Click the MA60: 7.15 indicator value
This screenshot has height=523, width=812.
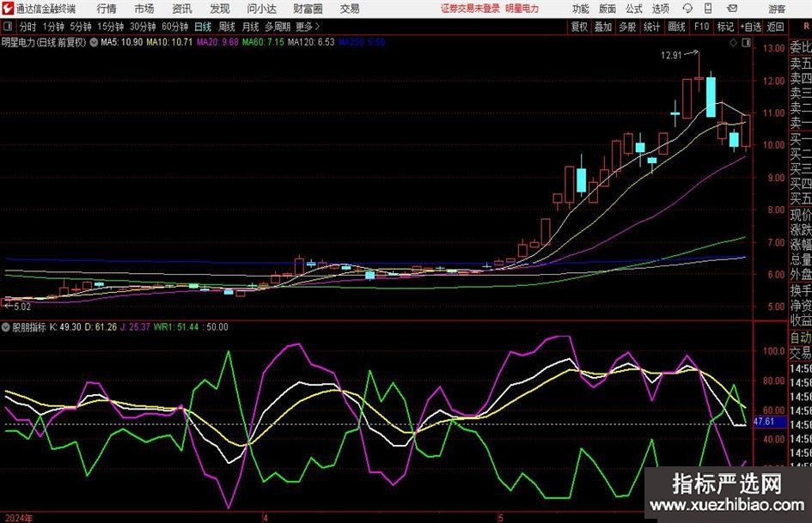tap(263, 42)
